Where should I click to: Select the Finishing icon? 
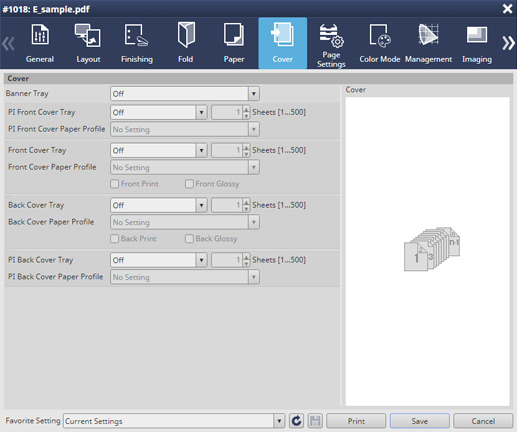136,35
